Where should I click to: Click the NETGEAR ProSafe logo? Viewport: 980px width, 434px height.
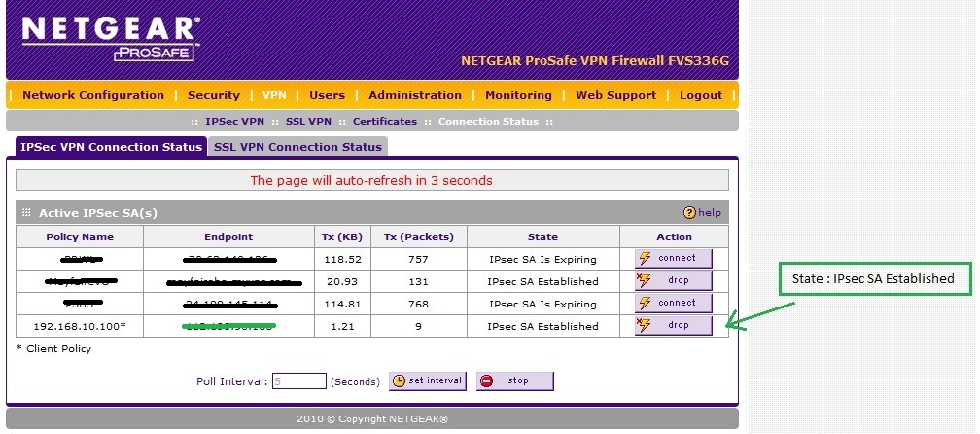pyautogui.click(x=111, y=38)
